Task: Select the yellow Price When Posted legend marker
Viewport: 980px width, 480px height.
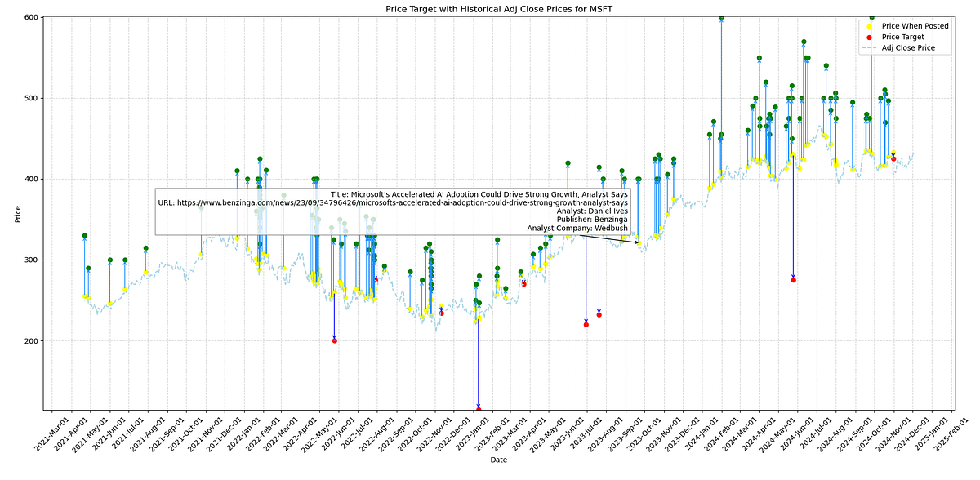Action: [869, 25]
